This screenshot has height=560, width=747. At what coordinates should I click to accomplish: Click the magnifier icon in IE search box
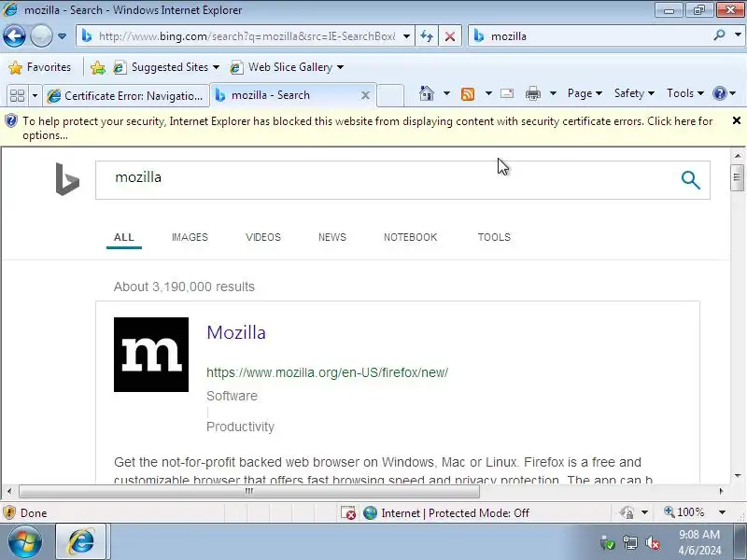coord(719,35)
